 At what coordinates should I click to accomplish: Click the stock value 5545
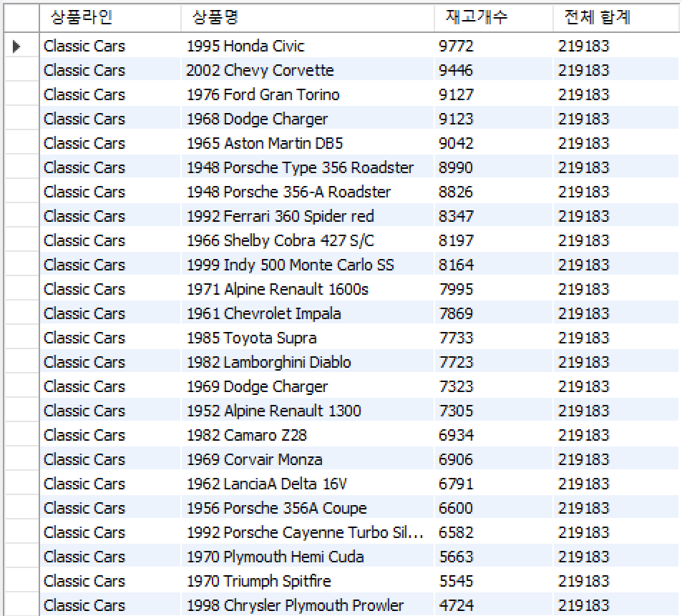coord(456,582)
